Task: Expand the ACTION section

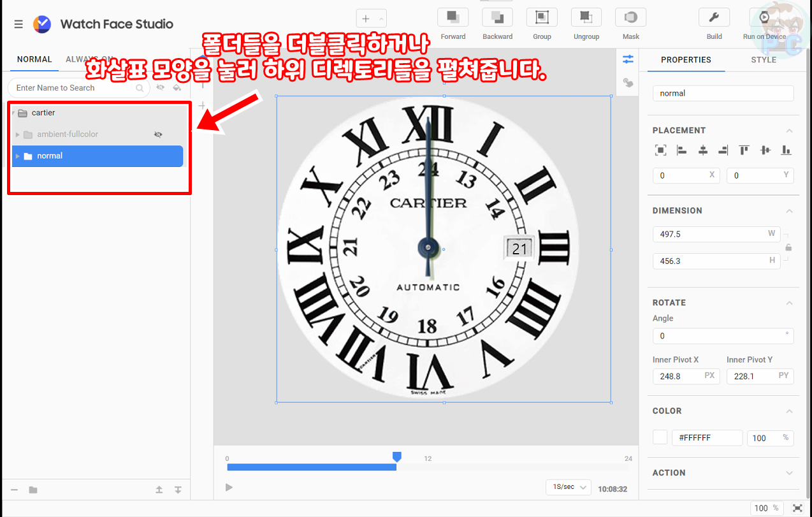Action: (x=789, y=473)
